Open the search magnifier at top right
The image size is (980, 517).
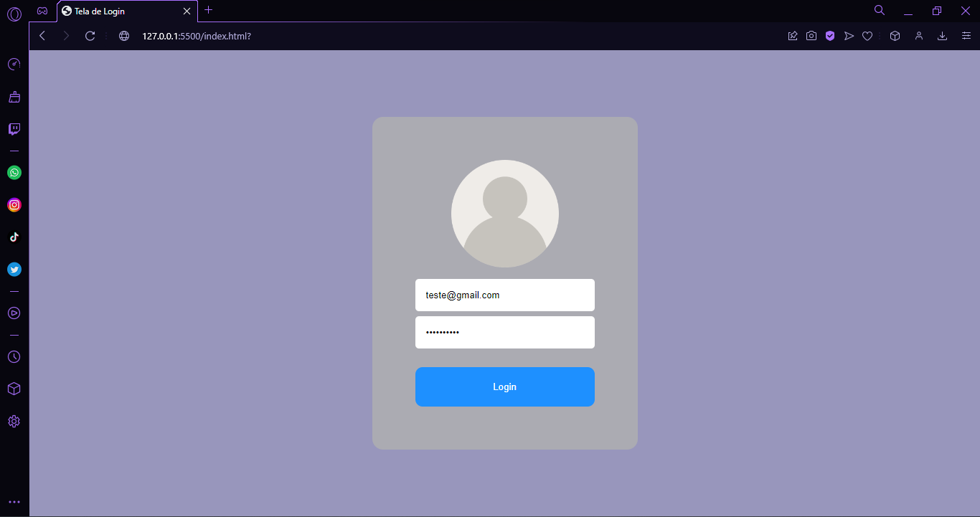tap(880, 11)
